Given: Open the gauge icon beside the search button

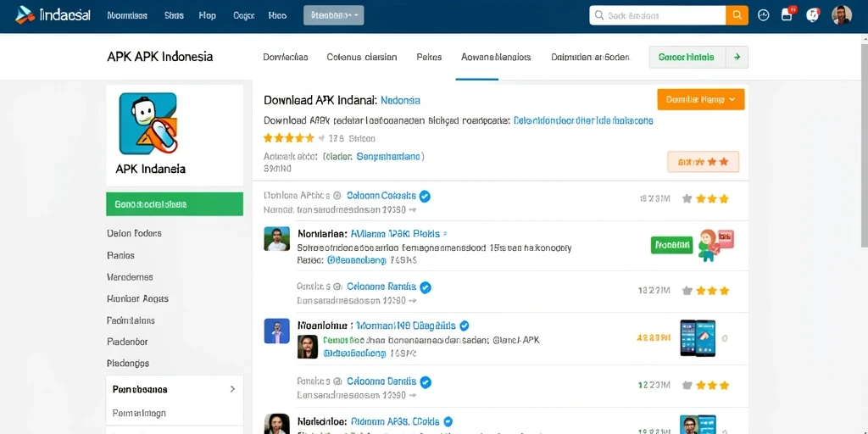Looking at the screenshot, I should [764, 15].
